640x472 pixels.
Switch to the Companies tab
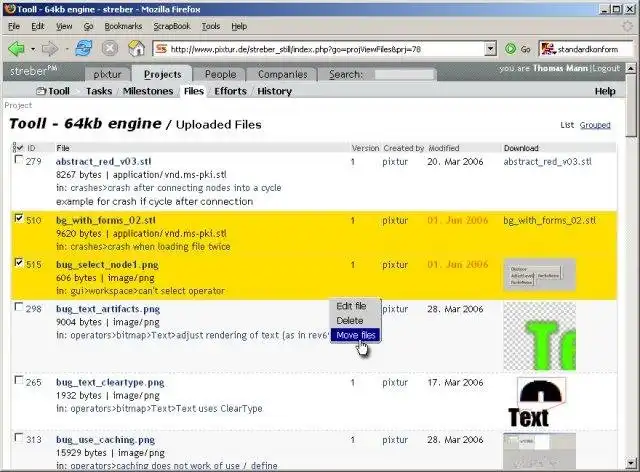pyautogui.click(x=282, y=74)
